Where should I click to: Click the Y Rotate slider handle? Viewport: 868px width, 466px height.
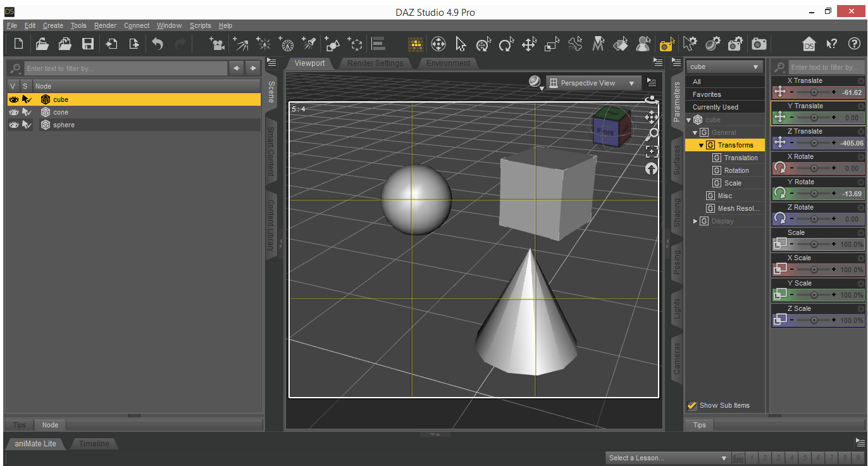(x=814, y=194)
